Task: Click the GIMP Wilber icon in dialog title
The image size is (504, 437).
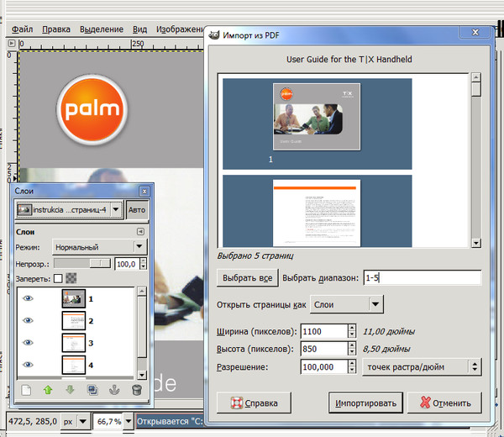Action: point(214,34)
